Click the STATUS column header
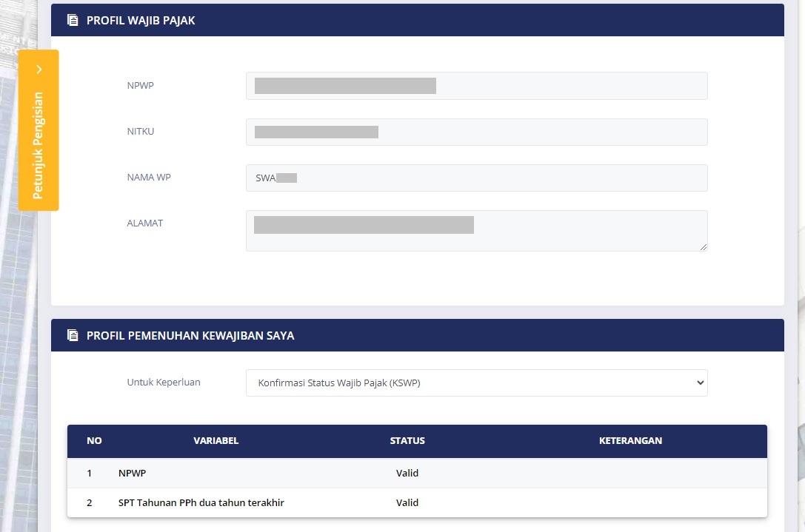This screenshot has width=805, height=532. point(407,441)
